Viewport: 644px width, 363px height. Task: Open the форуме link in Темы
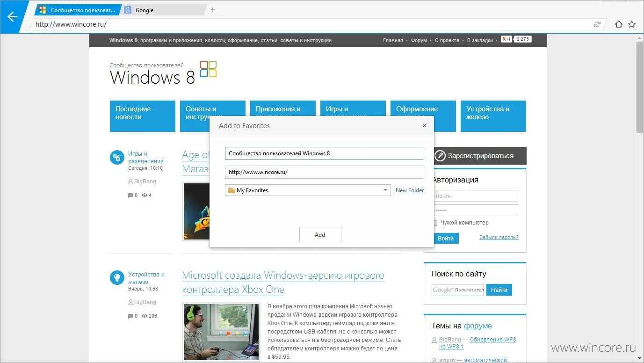click(x=478, y=326)
